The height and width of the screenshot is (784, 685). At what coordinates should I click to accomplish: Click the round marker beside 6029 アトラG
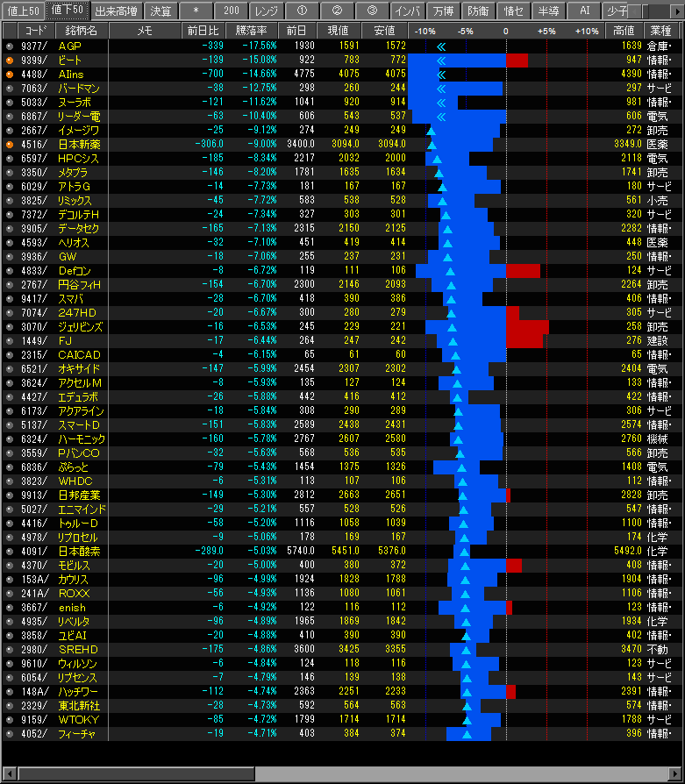[x=10, y=187]
